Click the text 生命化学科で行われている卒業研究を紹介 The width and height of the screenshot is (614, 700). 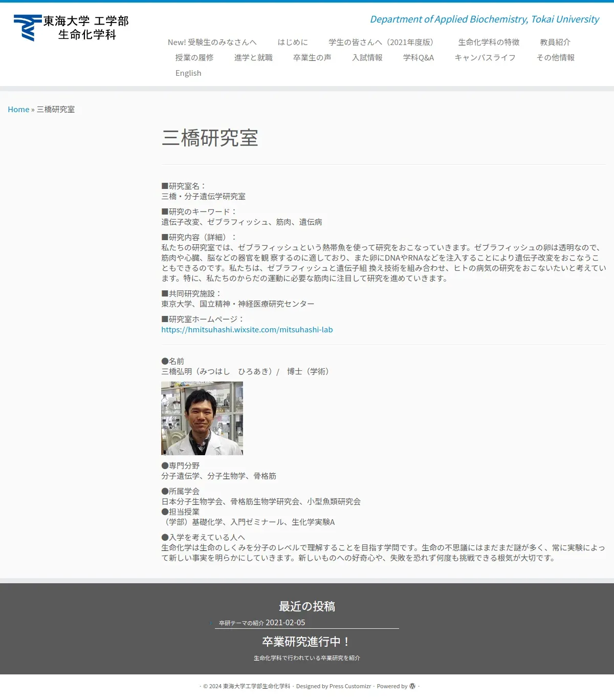point(307,659)
